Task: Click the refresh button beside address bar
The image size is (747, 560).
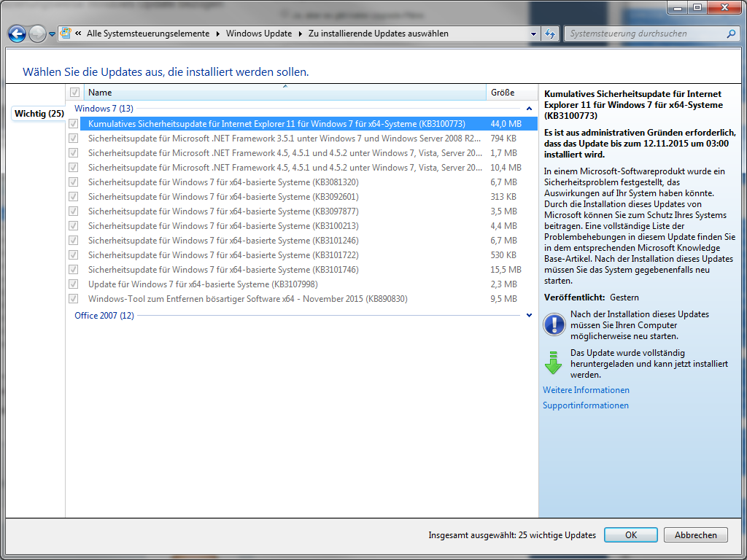Action: point(550,34)
